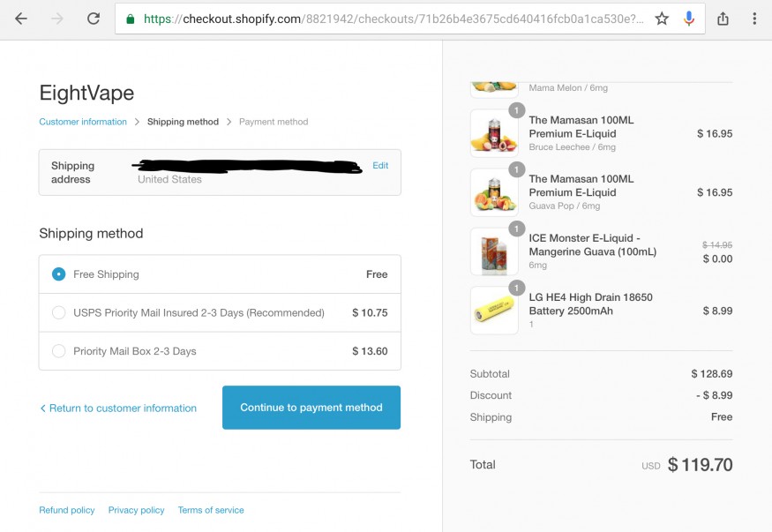Click the green secure padlock icon

[x=130, y=19]
